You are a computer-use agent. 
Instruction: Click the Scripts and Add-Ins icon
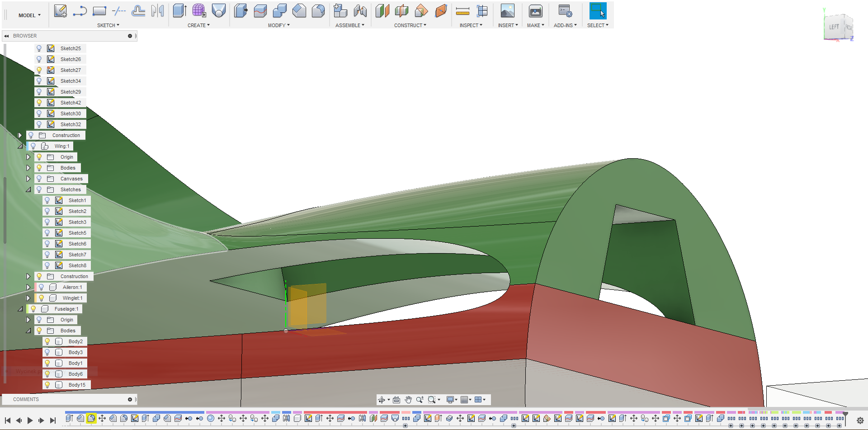coord(565,11)
